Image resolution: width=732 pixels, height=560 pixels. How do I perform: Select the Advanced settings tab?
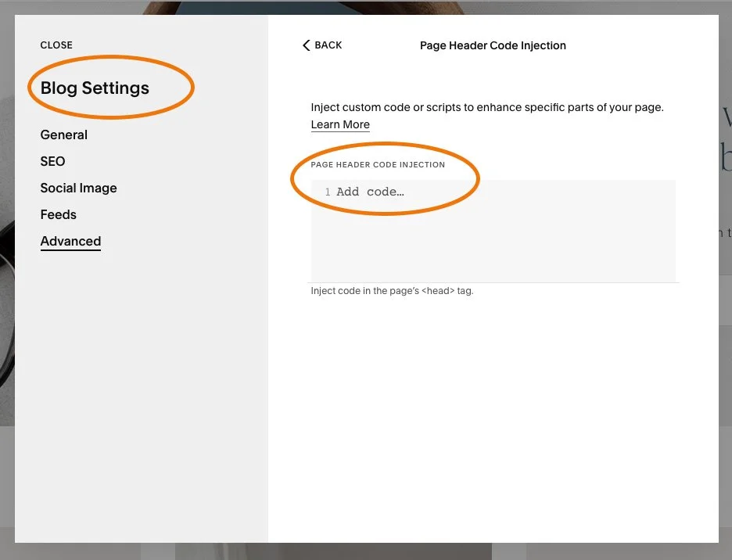click(x=70, y=241)
